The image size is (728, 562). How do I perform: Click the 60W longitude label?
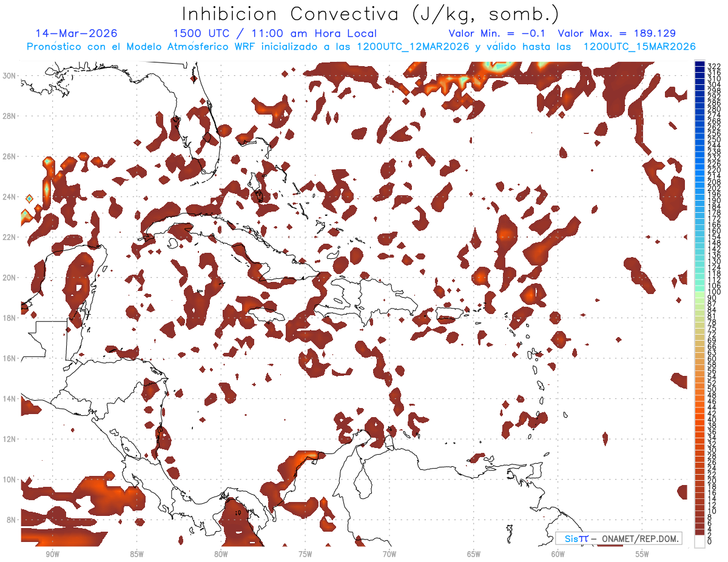(x=558, y=554)
